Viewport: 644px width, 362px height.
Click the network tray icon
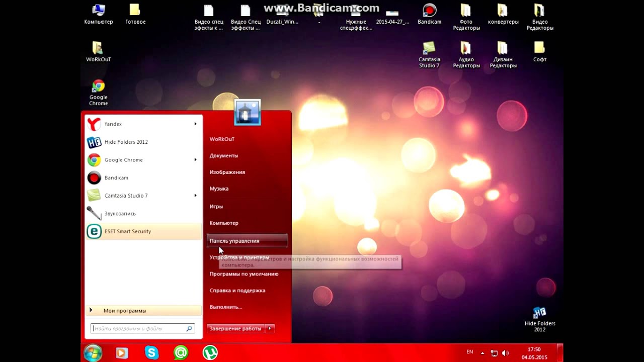(494, 353)
